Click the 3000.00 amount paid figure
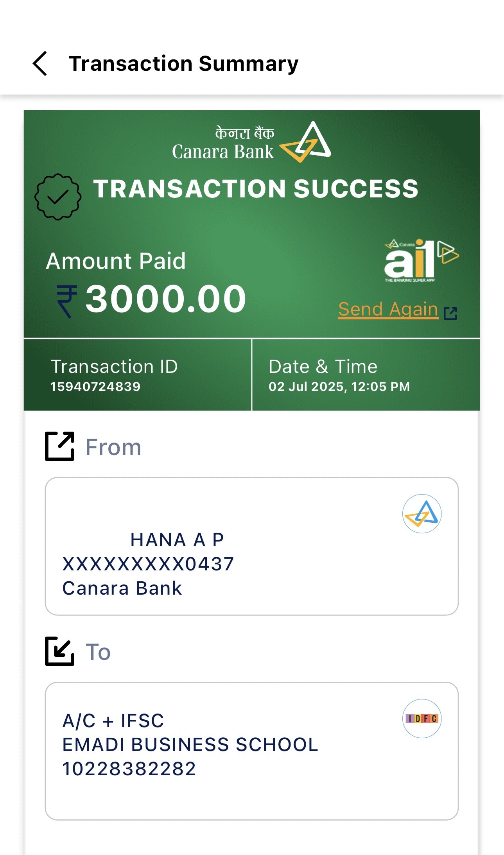Image resolution: width=504 pixels, height=855 pixels. [166, 299]
